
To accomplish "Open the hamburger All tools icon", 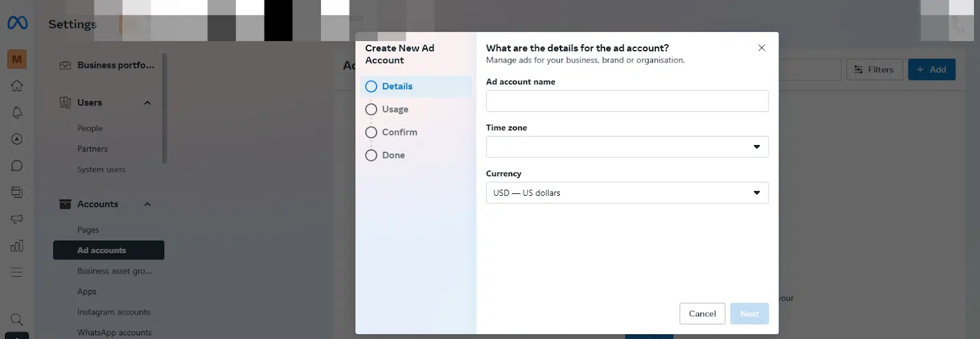I will point(17,272).
